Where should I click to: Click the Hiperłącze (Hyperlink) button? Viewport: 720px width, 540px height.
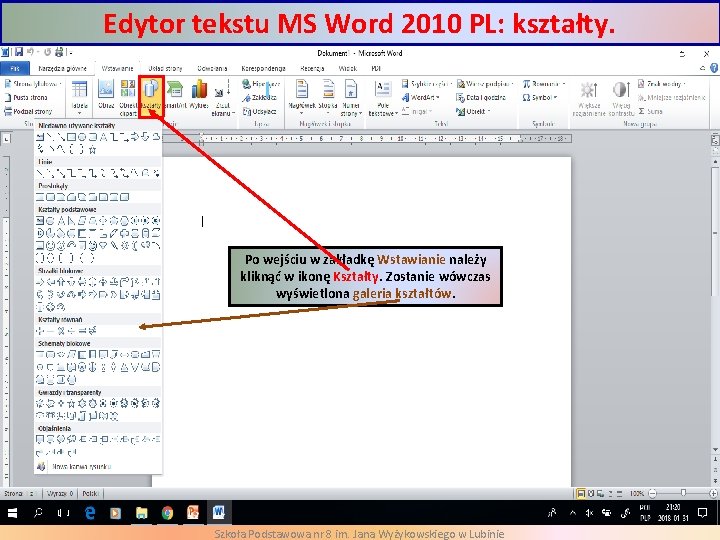[x=261, y=84]
